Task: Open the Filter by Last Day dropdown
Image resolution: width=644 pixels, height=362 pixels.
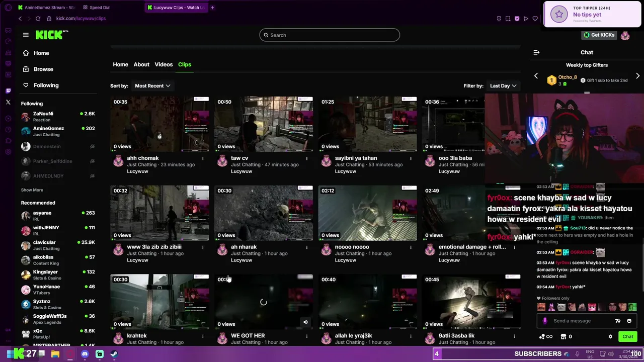Action: click(x=503, y=86)
